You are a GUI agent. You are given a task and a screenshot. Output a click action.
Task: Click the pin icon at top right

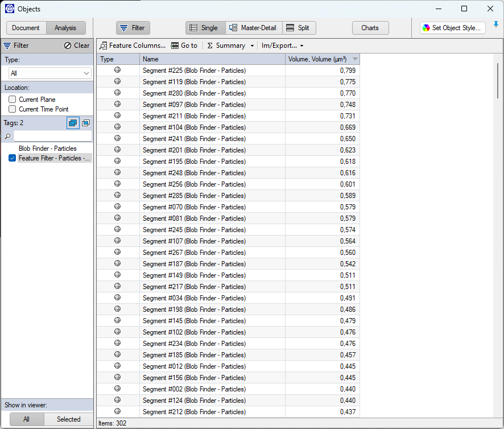[495, 24]
